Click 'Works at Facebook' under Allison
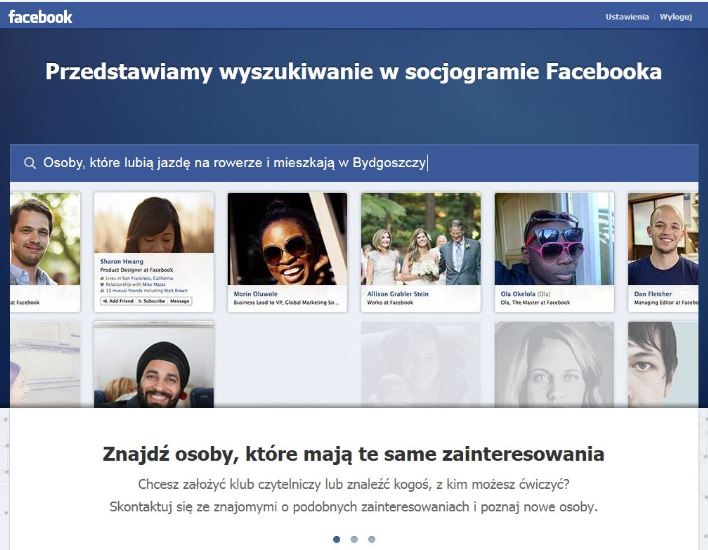The height and width of the screenshot is (550, 708). click(390, 303)
